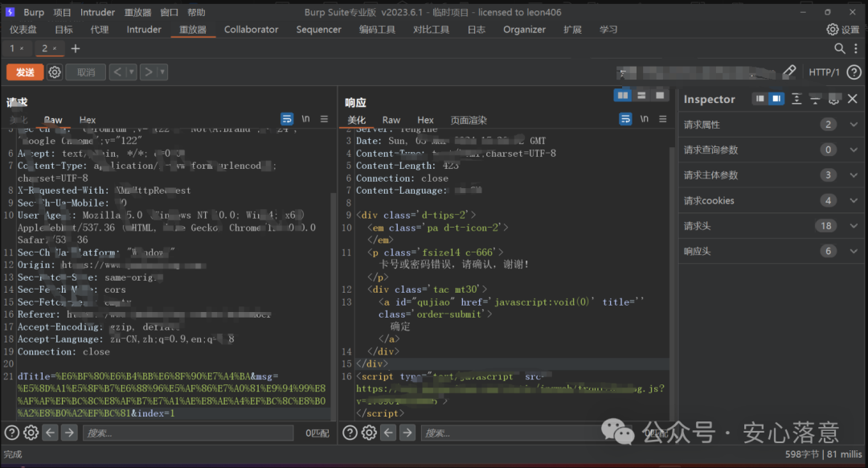Go forward to next request history arrow
The width and height of the screenshot is (868, 468).
(x=149, y=72)
